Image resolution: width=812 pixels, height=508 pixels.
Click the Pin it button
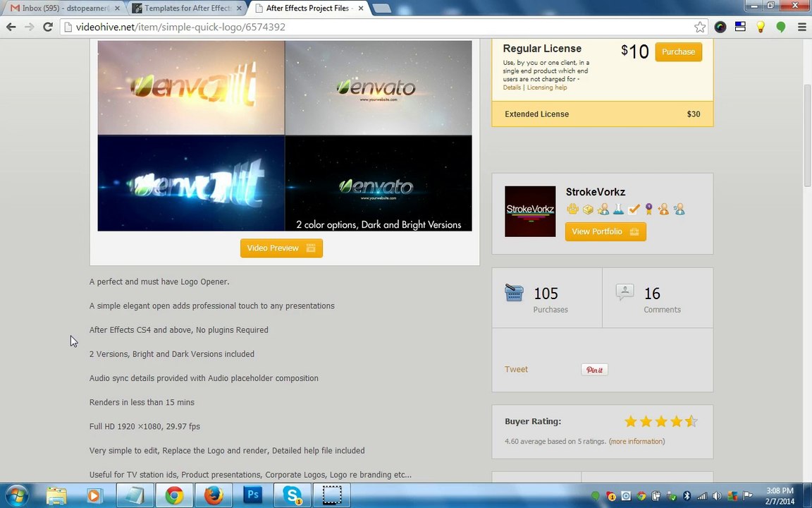(594, 370)
